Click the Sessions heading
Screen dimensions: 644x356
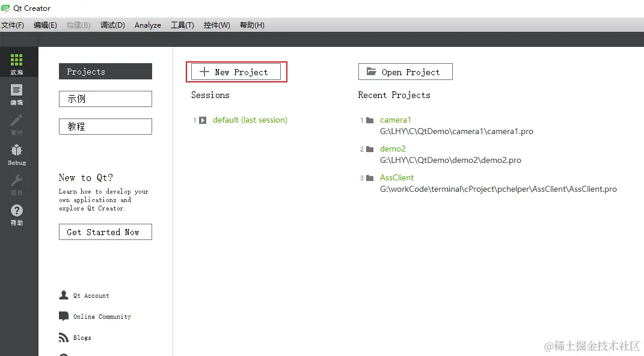click(210, 95)
